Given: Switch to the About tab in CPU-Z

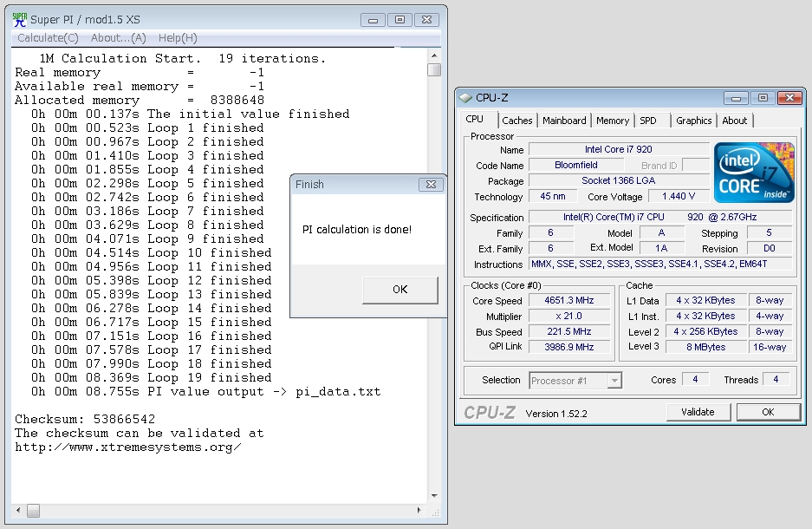Looking at the screenshot, I should tap(734, 121).
